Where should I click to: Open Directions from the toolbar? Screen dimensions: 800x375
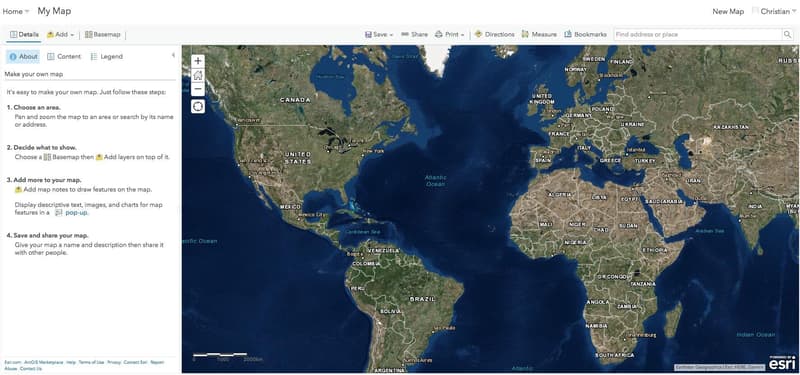494,35
